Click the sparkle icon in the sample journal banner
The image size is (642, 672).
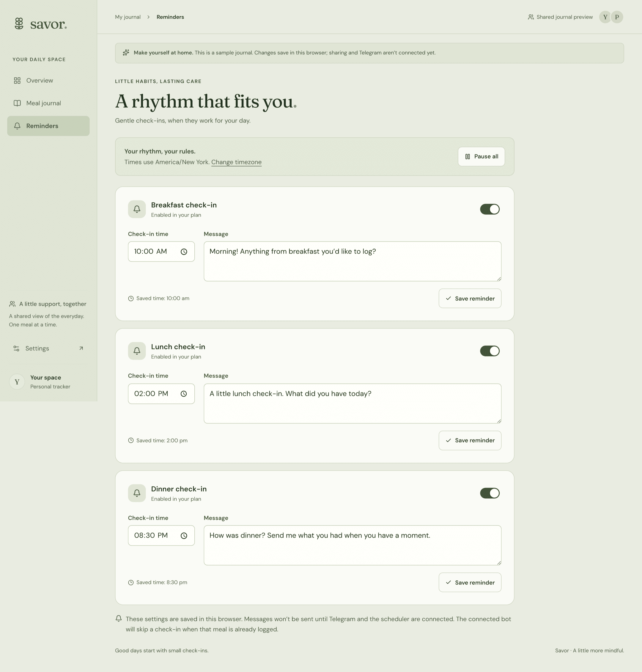(126, 52)
